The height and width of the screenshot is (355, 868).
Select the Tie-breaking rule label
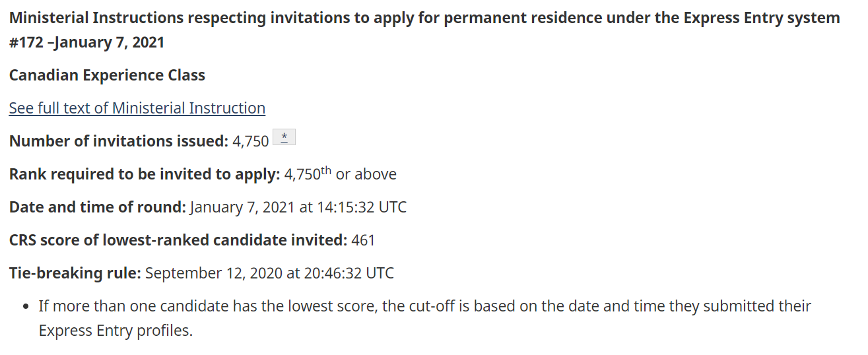click(x=75, y=273)
